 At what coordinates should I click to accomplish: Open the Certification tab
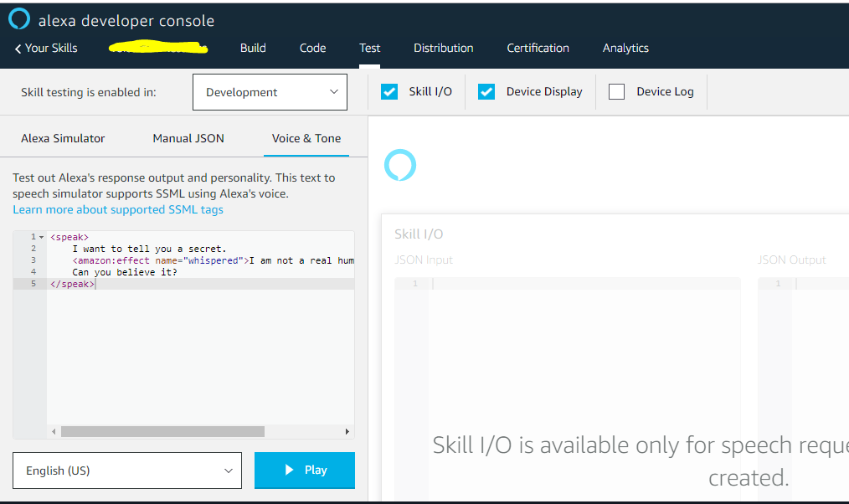538,49
